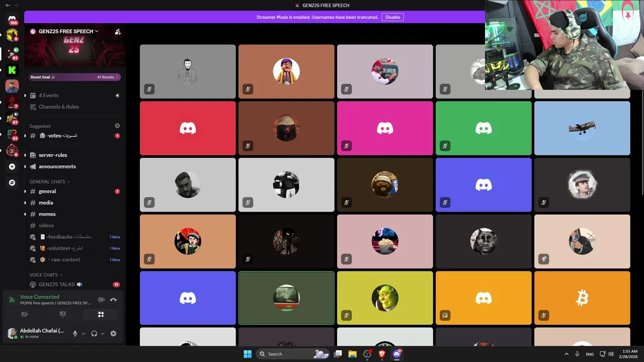The width and height of the screenshot is (644, 362).
Task: Open the Kick server with green K logo
Action: tap(12, 70)
